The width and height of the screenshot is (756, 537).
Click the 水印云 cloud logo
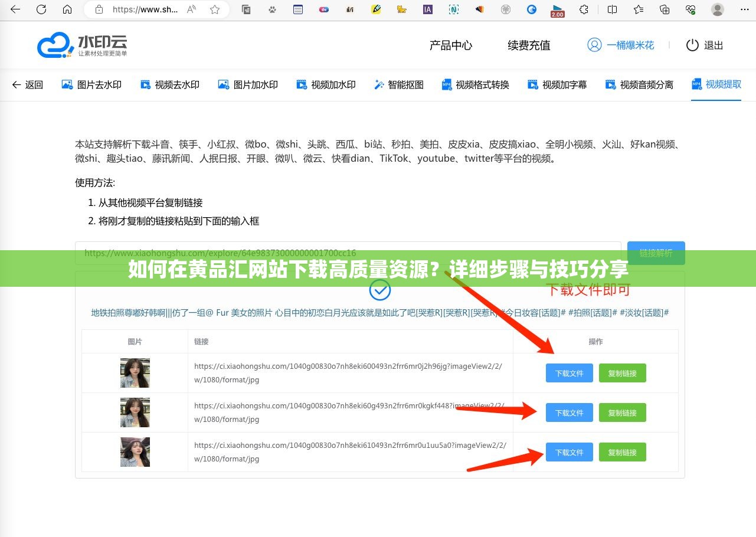[82, 45]
